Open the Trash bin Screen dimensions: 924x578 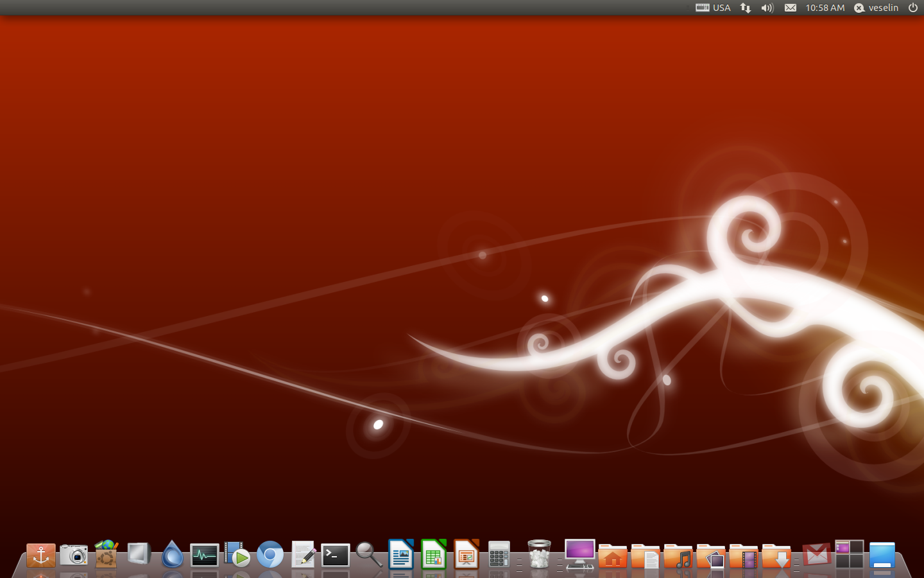(x=540, y=555)
